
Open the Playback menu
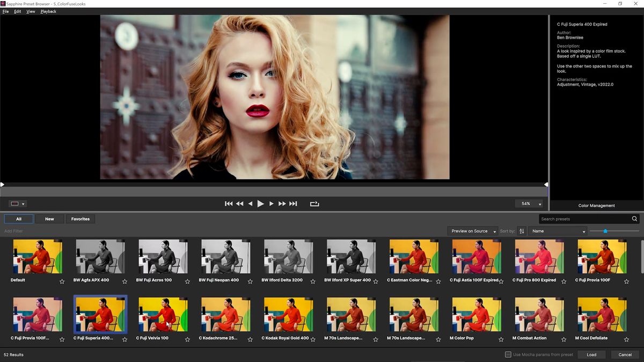click(x=48, y=11)
